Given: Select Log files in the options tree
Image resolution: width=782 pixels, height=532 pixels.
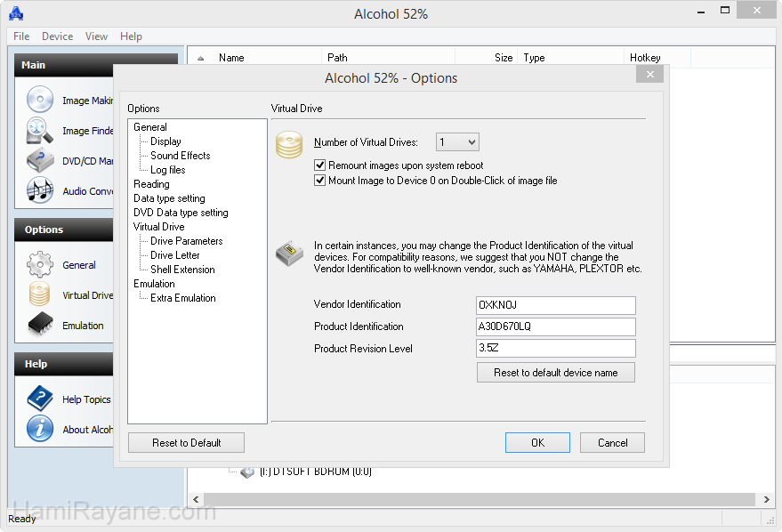Looking at the screenshot, I should click(x=168, y=170).
